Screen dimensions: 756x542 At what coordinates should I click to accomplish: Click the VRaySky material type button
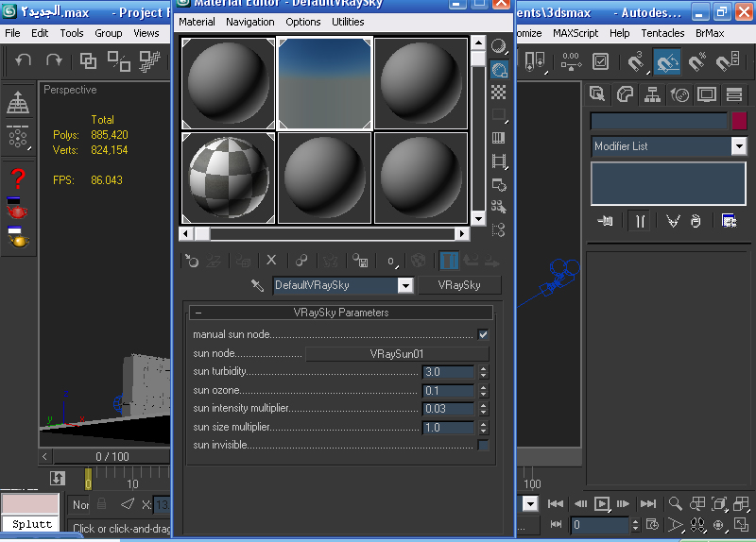[459, 285]
